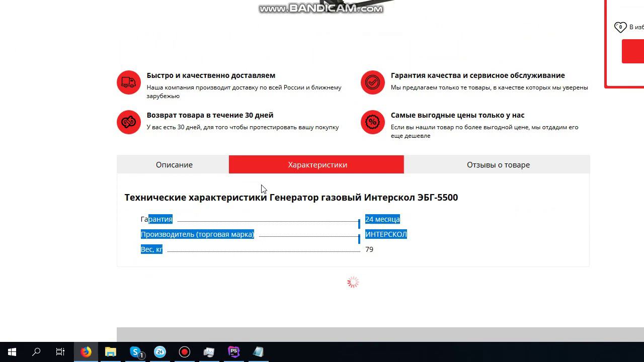Image resolution: width=644 pixels, height=362 pixels.
Task: Switch to Firefox in the taskbar
Action: [x=86, y=352]
